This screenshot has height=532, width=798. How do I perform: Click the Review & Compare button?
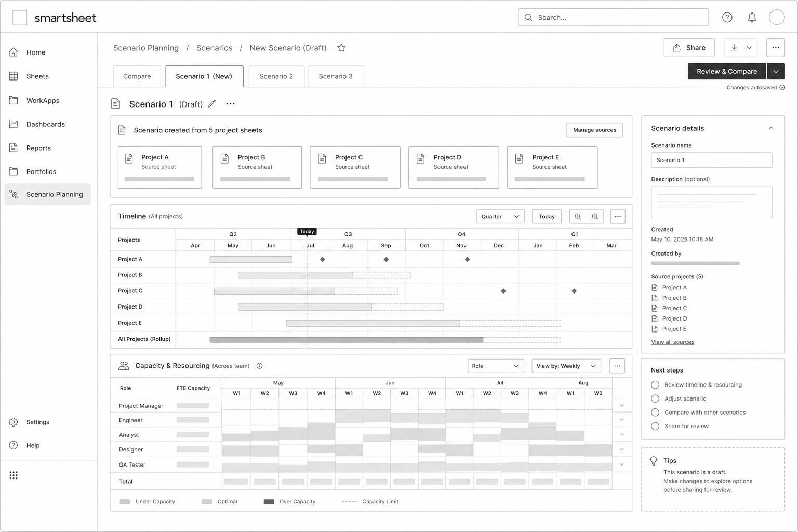click(727, 71)
